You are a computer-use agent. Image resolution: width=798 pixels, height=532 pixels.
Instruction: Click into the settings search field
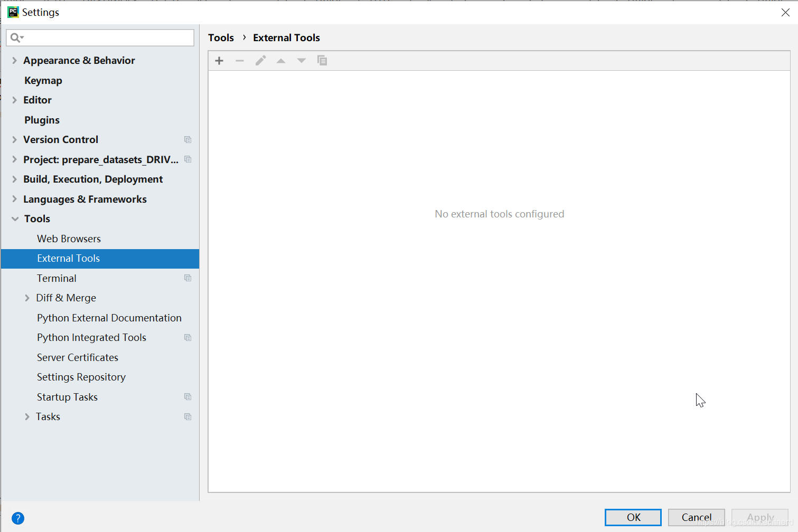(x=100, y=37)
